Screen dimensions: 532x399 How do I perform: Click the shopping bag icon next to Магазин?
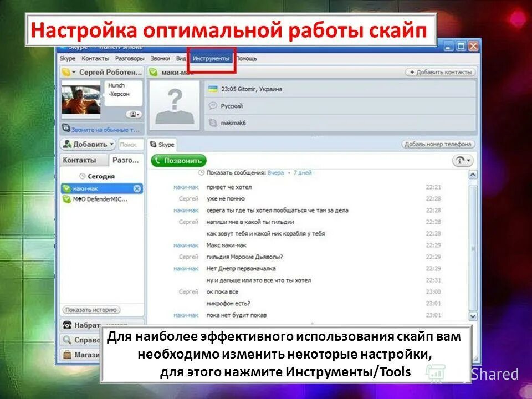pos(67,355)
